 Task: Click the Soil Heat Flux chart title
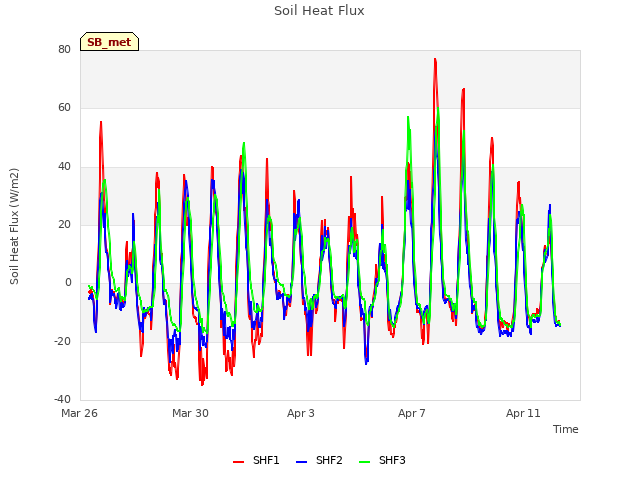[319, 11]
